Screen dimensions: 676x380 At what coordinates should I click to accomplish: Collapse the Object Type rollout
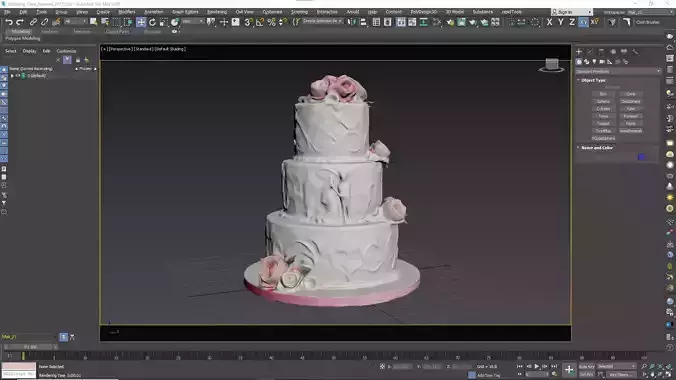[593, 80]
